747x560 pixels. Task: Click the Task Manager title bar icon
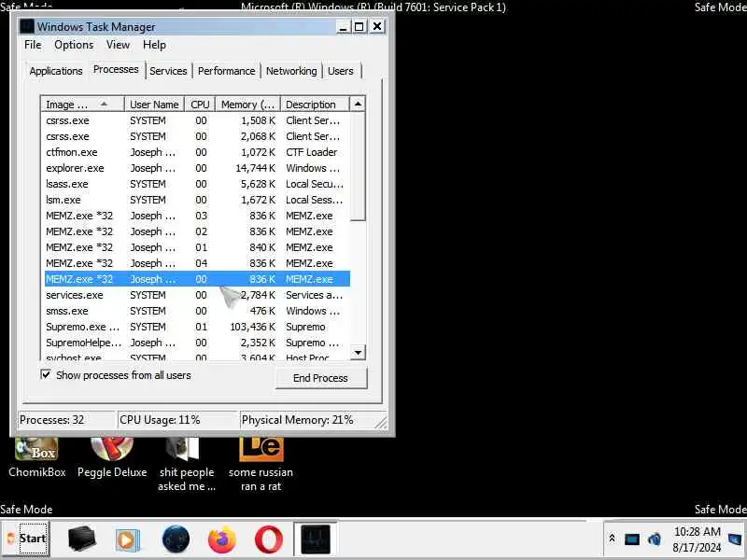coord(27,27)
